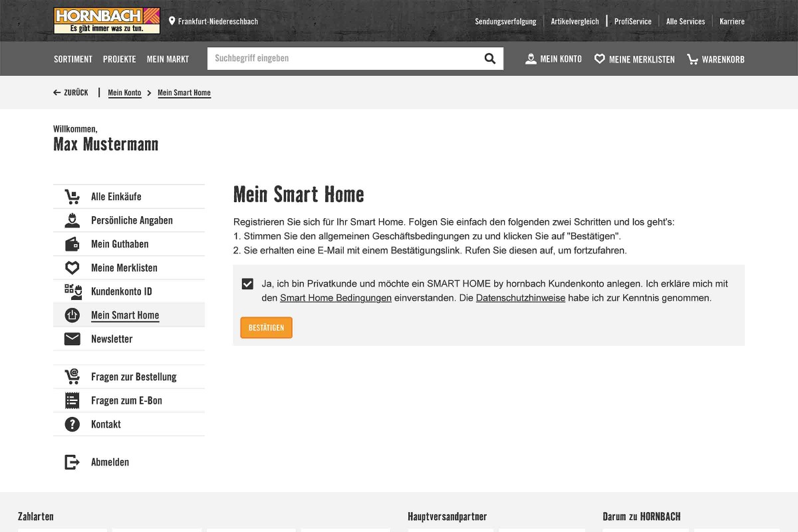Image resolution: width=798 pixels, height=532 pixels.
Task: Uncheck the Privatkunde consent checkbox
Action: click(247, 284)
